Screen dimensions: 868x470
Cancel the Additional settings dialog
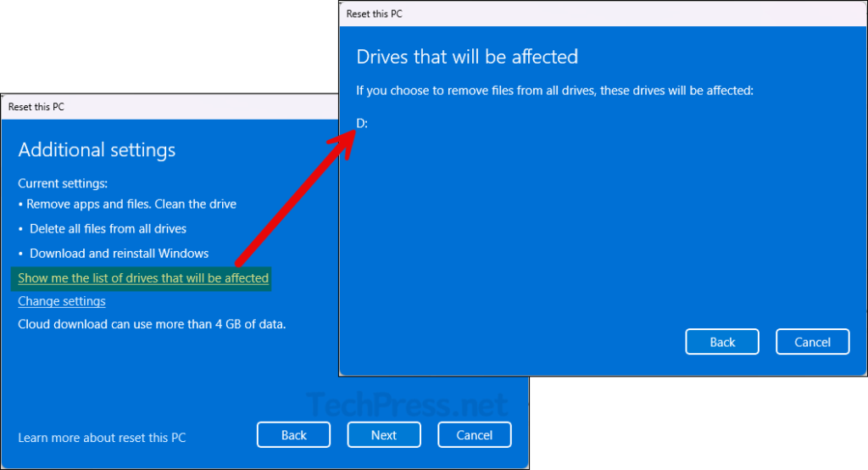(x=474, y=435)
